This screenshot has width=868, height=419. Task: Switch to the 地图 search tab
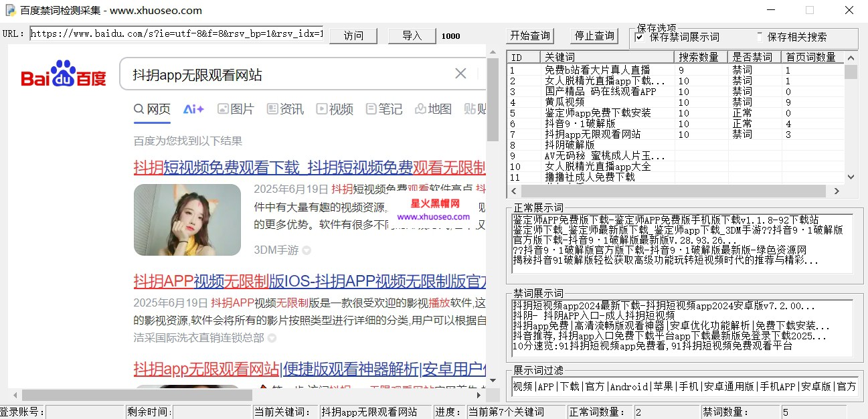pyautogui.click(x=433, y=109)
